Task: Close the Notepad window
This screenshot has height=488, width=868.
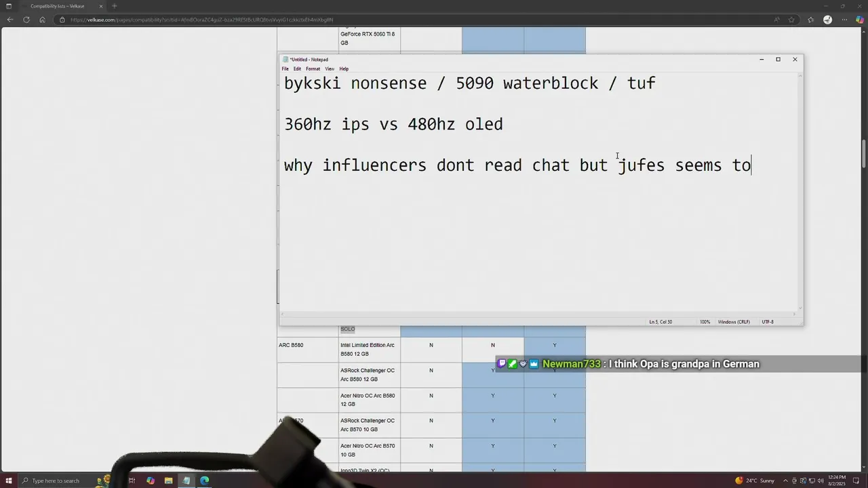Action: pyautogui.click(x=795, y=60)
